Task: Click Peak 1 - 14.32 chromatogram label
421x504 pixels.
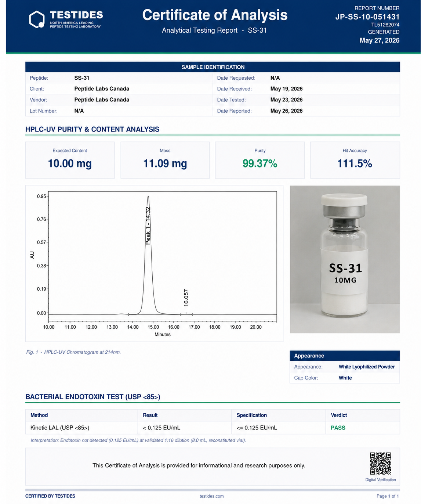Action: tap(148, 226)
